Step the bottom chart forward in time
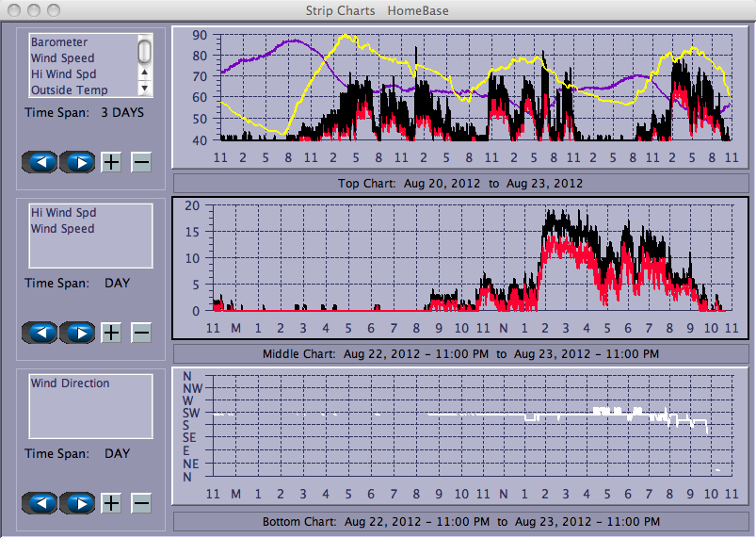Viewport: 756px width, 538px height. coord(78,503)
